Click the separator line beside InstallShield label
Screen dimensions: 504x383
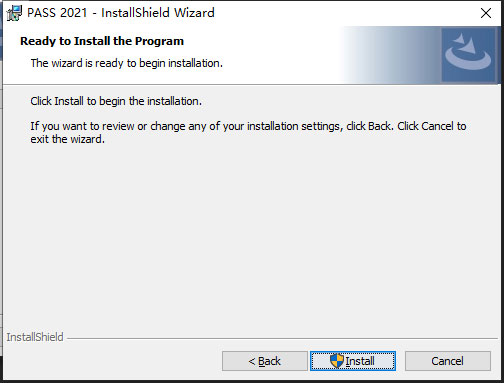[x=282, y=338]
